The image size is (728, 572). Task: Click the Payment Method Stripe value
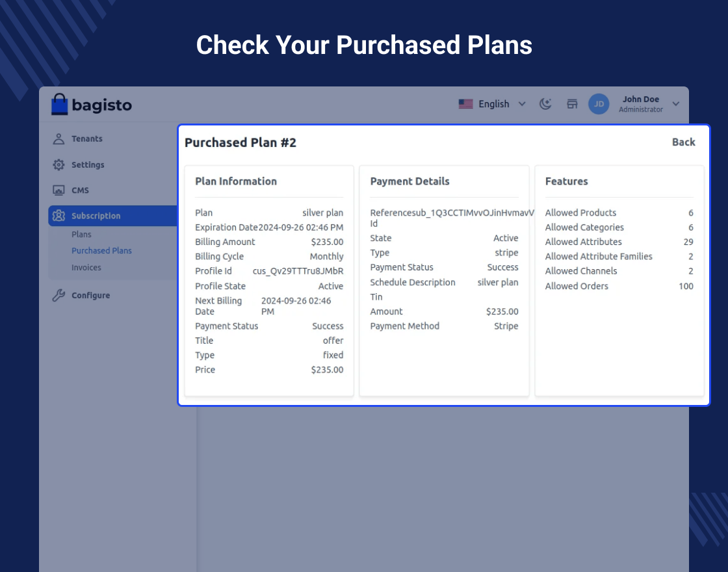click(x=506, y=326)
